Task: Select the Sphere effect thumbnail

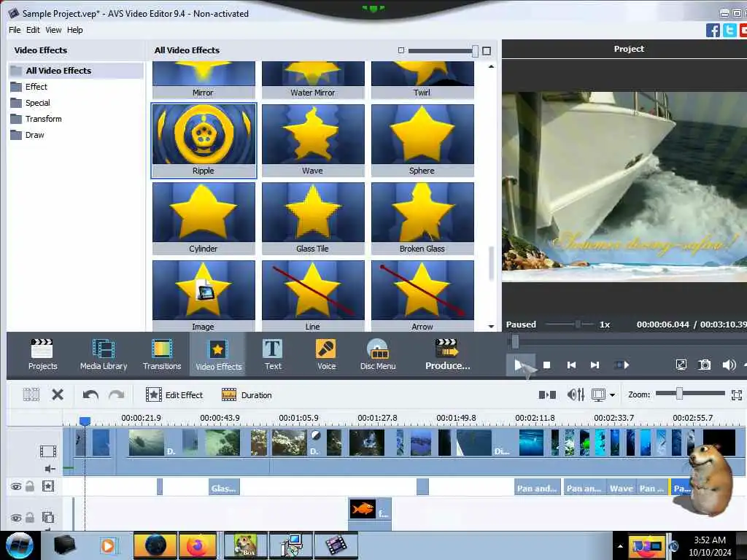Action: click(x=422, y=141)
